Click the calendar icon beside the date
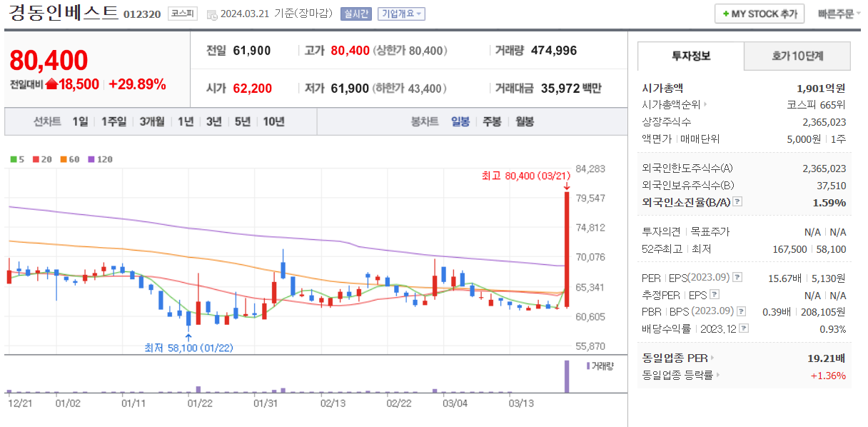 pyautogui.click(x=212, y=14)
